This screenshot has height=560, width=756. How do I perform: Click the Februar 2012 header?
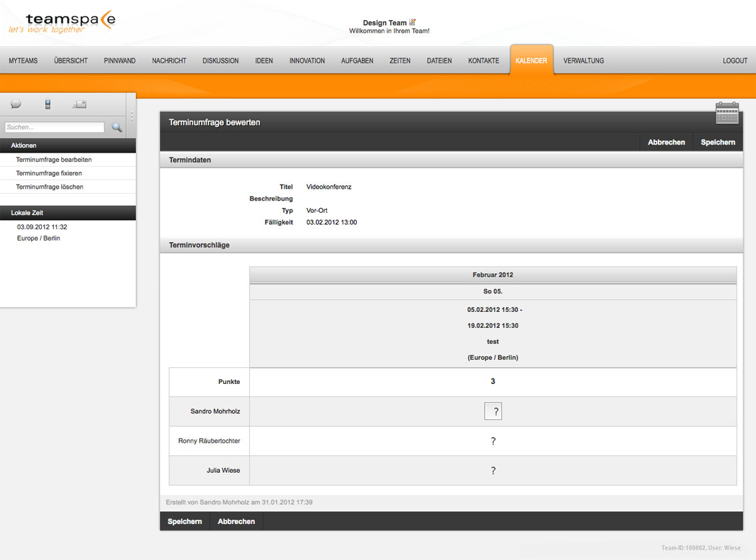[493, 275]
